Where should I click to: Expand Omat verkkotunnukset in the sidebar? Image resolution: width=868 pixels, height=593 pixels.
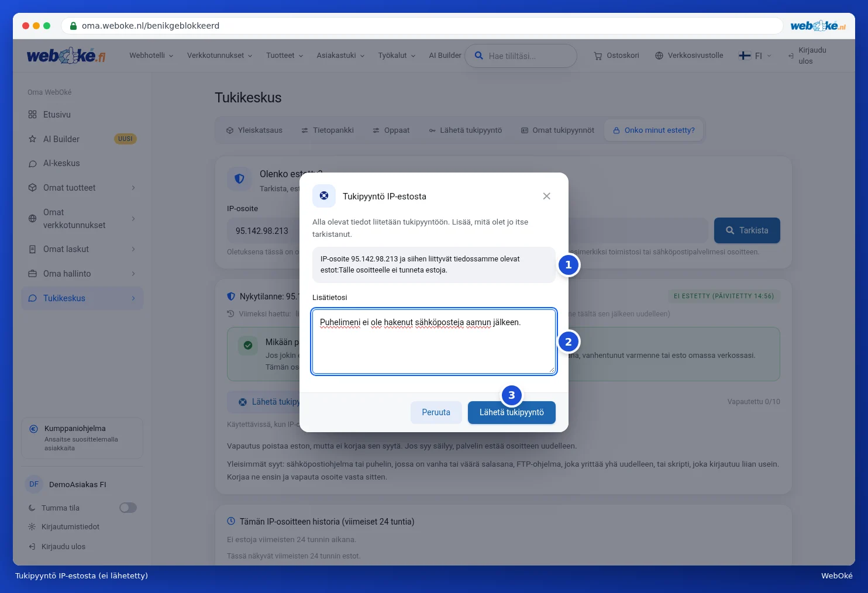point(82,219)
